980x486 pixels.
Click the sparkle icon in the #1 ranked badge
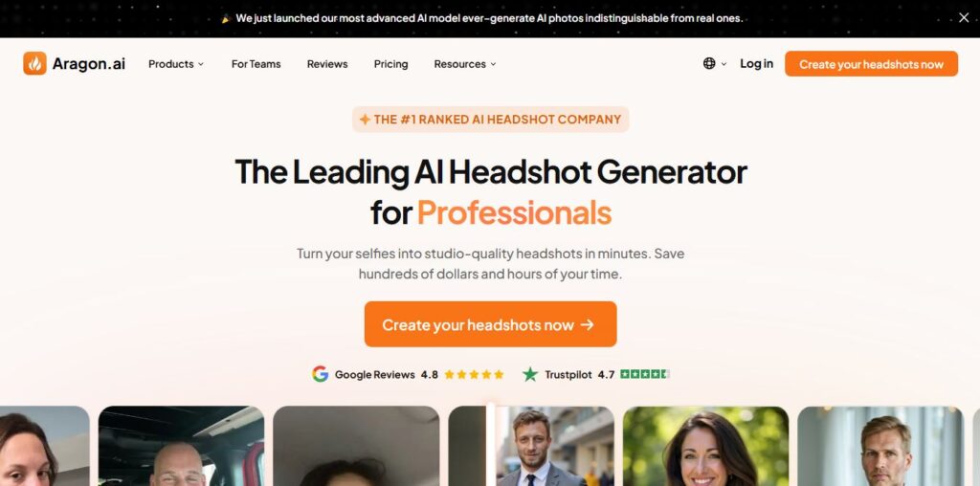tap(365, 120)
